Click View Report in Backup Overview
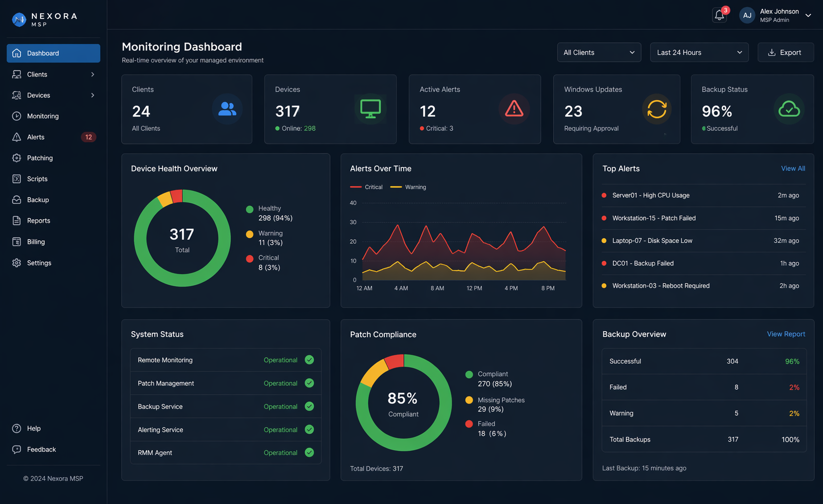This screenshot has height=504, width=823. [x=786, y=334]
